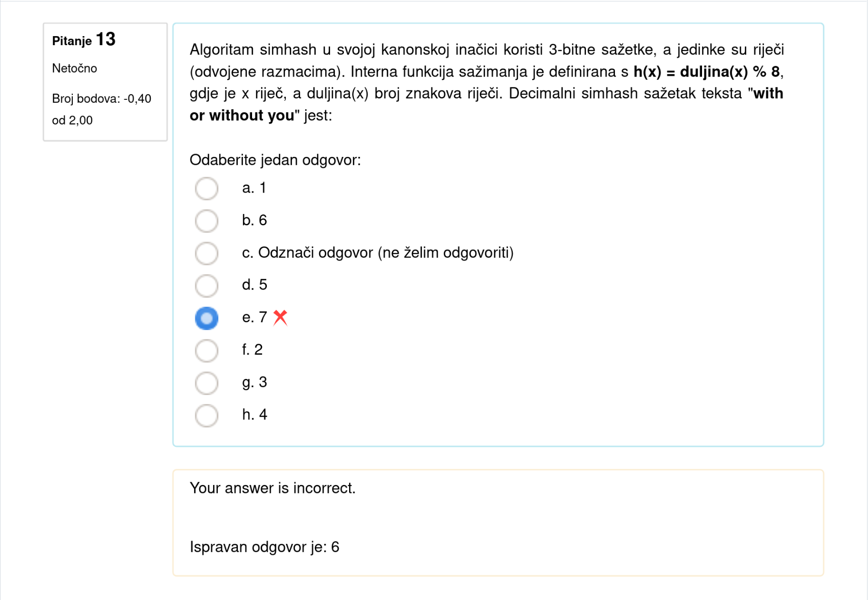The width and height of the screenshot is (868, 600).
Task: Click the answer label 'b. 6'
Action: [254, 220]
